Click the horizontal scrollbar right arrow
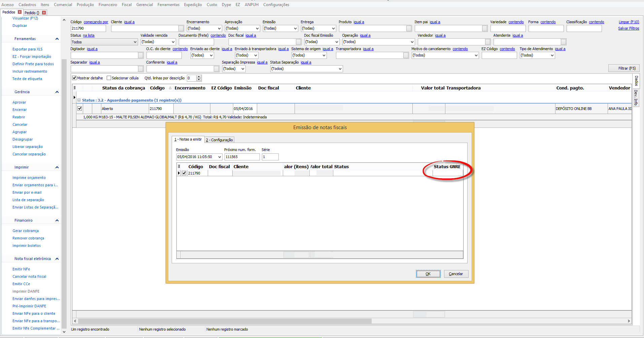This screenshot has width=644, height=338. [x=629, y=321]
